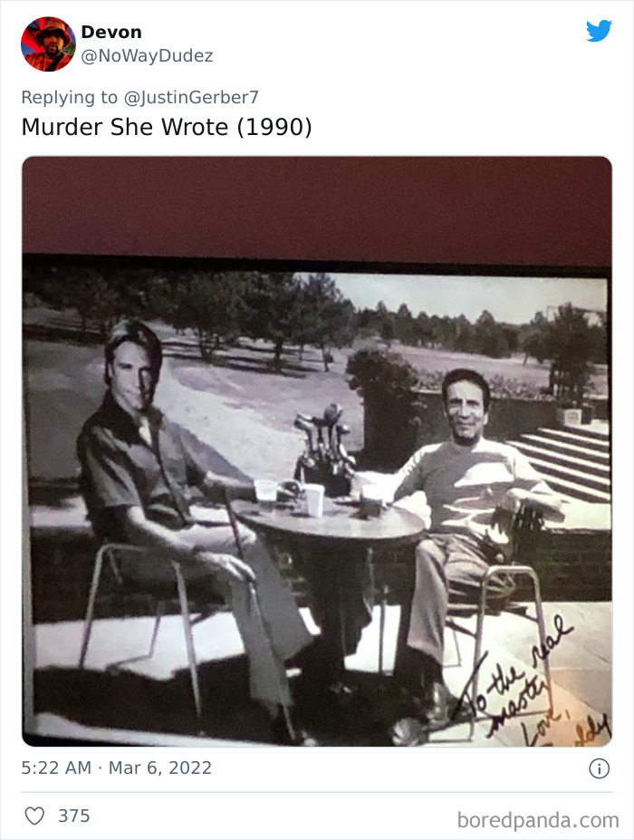This screenshot has width=634, height=840.
Task: Click the 5:22 AM timestamp
Action: click(56, 768)
